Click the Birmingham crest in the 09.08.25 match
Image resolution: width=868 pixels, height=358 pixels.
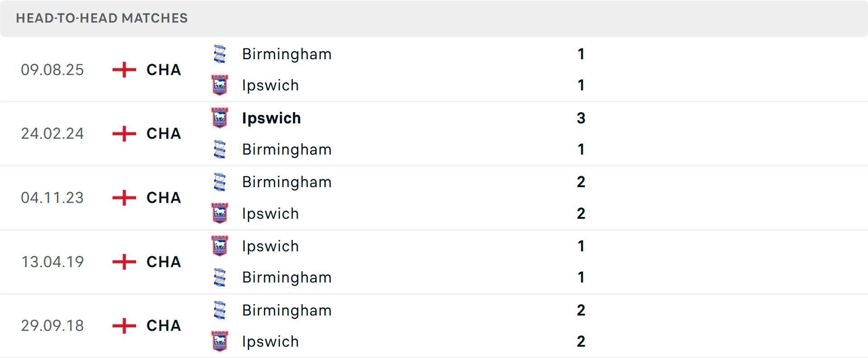click(x=220, y=54)
